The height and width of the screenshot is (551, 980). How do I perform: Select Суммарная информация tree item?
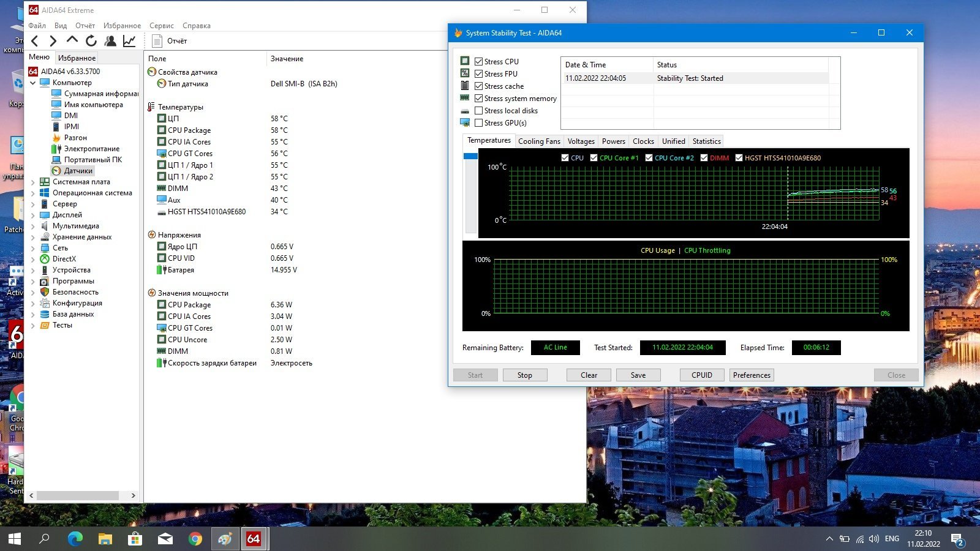pos(100,94)
